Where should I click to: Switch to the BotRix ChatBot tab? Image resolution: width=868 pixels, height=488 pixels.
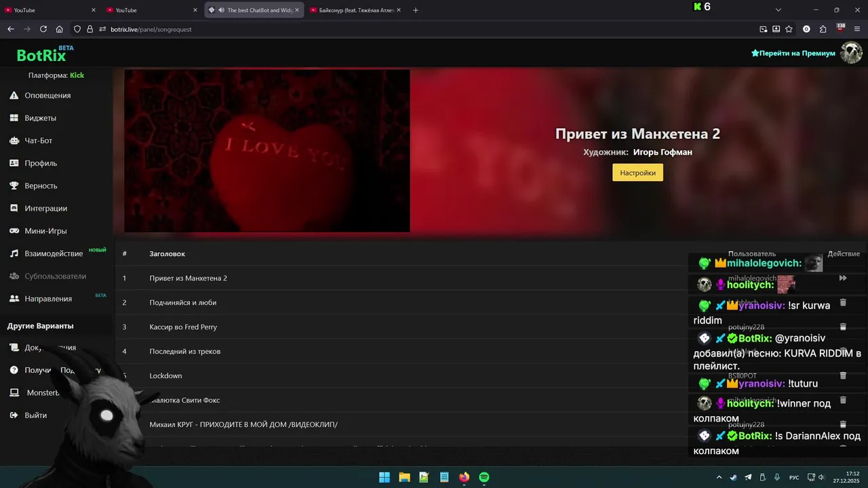[254, 10]
